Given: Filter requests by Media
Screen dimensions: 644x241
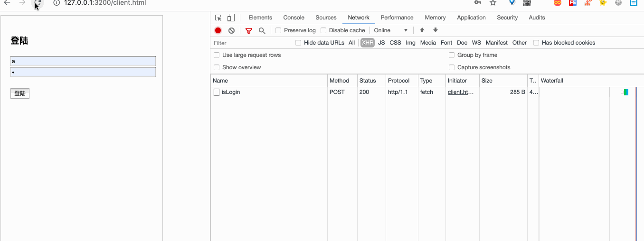Looking at the screenshot, I should pos(428,43).
